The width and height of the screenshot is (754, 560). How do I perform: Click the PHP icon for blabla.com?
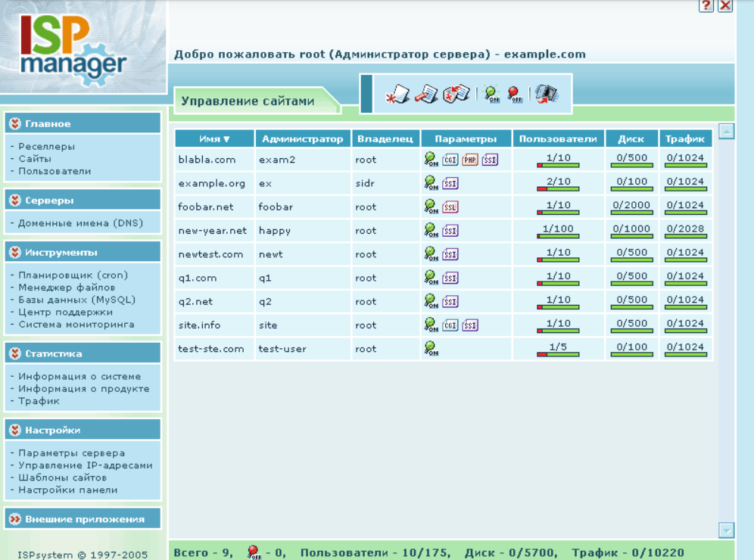470,160
